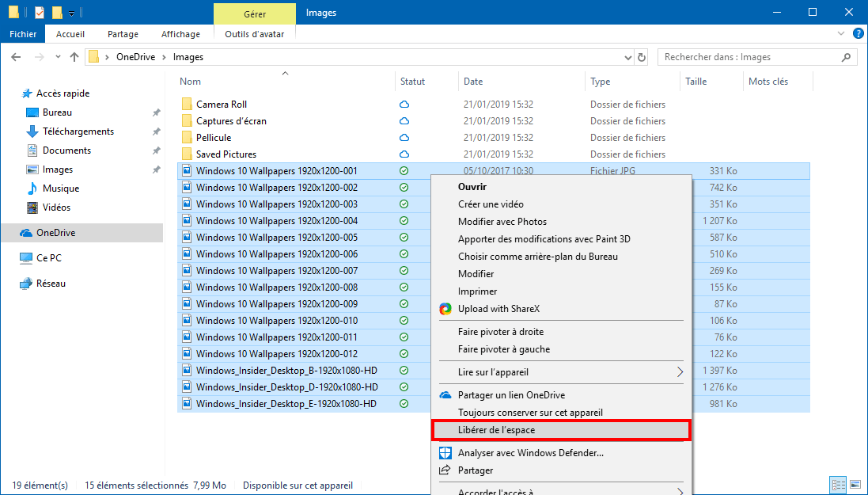Open Vidéos in the sidebar
This screenshot has height=495, width=868.
click(x=56, y=208)
